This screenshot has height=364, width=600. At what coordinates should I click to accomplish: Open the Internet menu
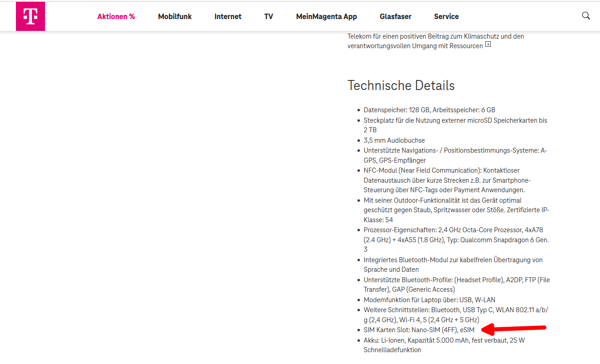228,16
